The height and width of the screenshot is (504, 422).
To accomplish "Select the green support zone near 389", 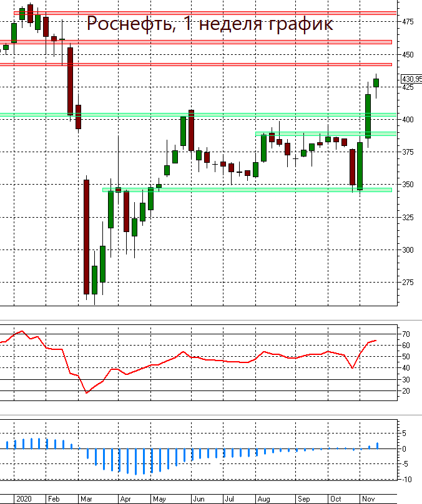I will tap(326, 133).
